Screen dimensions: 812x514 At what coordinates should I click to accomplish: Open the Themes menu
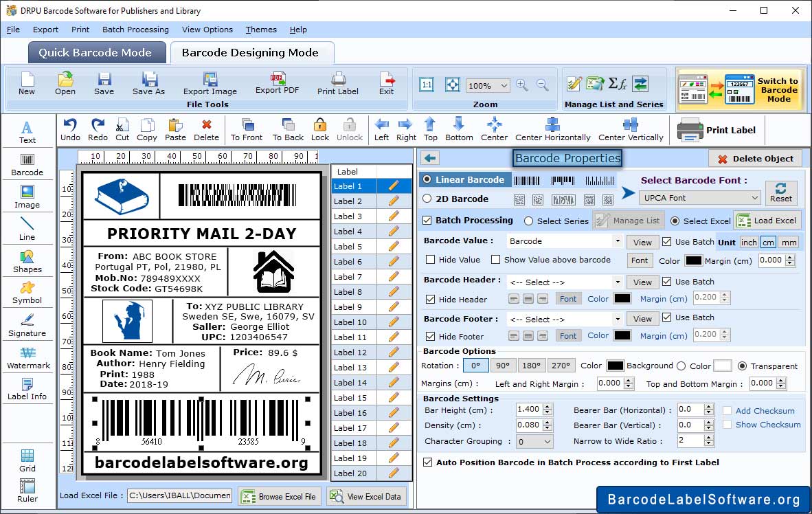[x=261, y=30]
